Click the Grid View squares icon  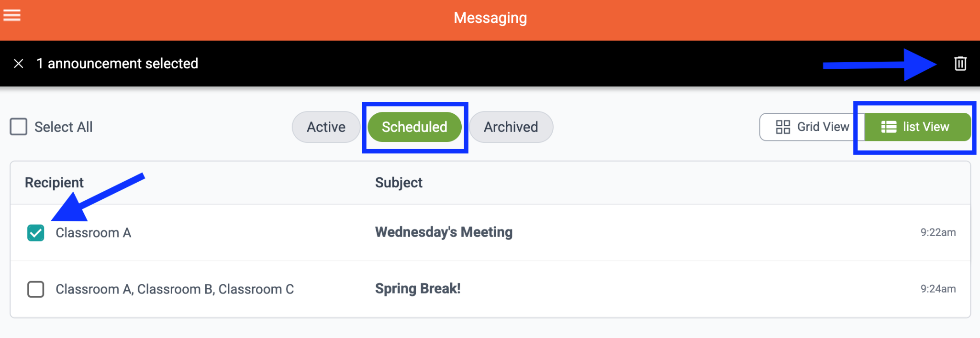tap(783, 127)
